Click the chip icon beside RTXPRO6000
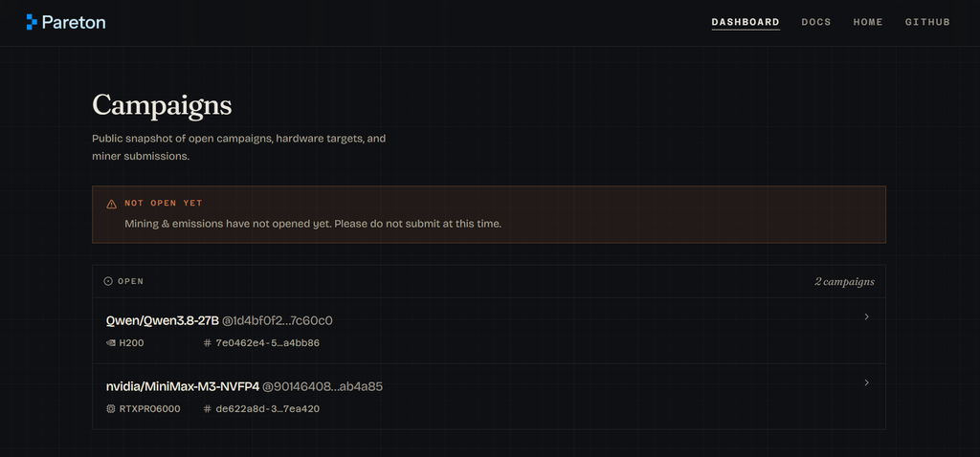 click(x=111, y=409)
